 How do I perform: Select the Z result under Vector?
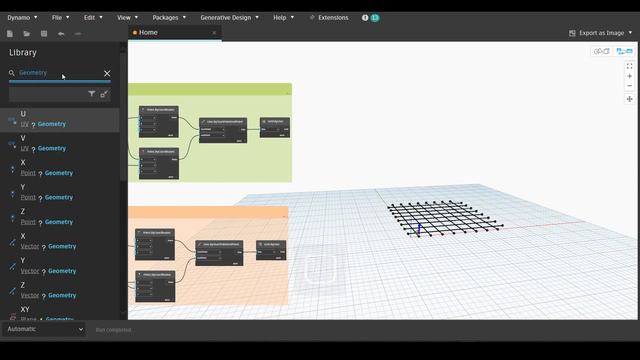click(60, 290)
